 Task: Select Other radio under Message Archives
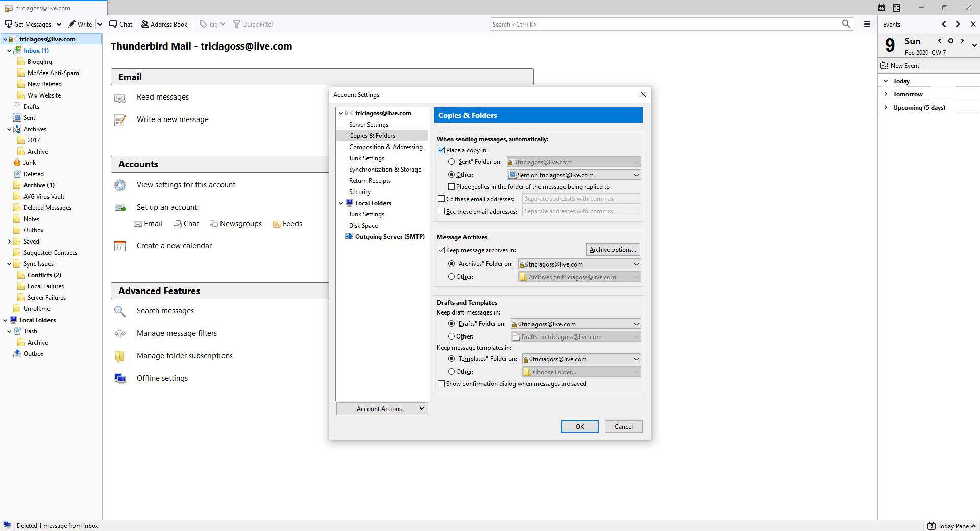tap(451, 277)
